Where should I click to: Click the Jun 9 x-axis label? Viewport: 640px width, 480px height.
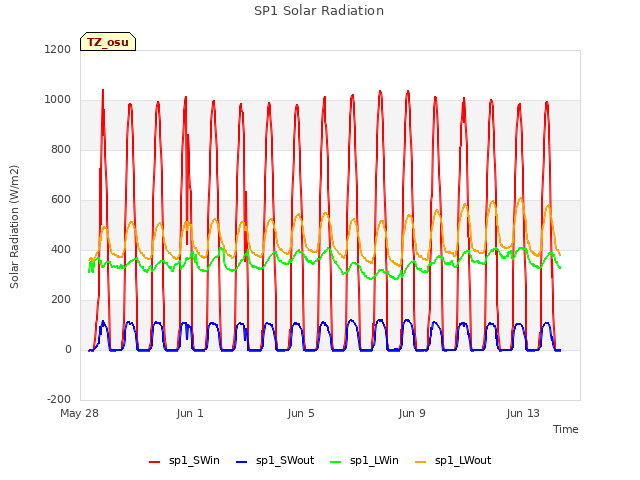point(412,413)
